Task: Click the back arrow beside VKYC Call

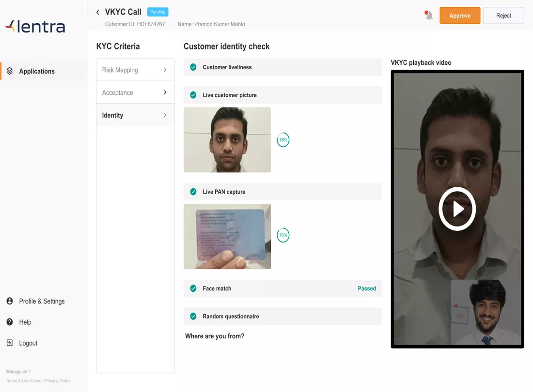Action: 97,12
